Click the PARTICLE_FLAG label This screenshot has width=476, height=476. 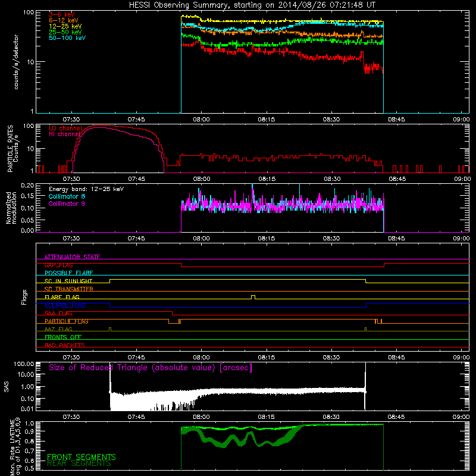[67, 321]
